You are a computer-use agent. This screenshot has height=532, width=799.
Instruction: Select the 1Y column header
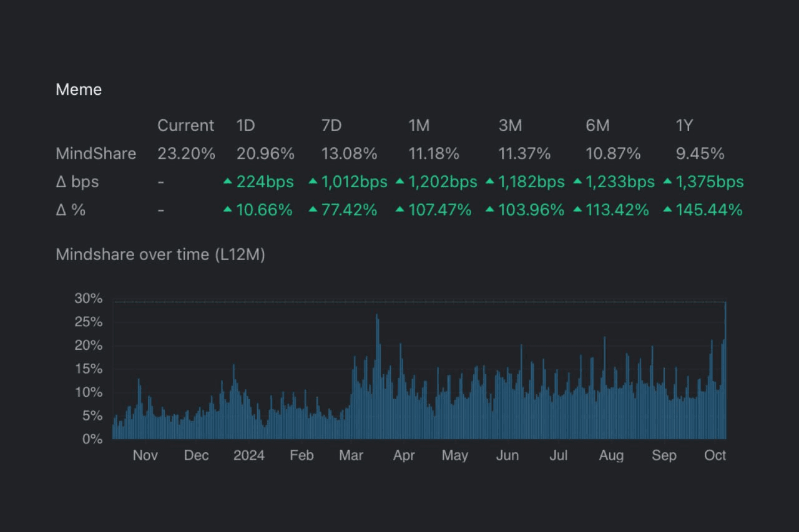pos(684,125)
